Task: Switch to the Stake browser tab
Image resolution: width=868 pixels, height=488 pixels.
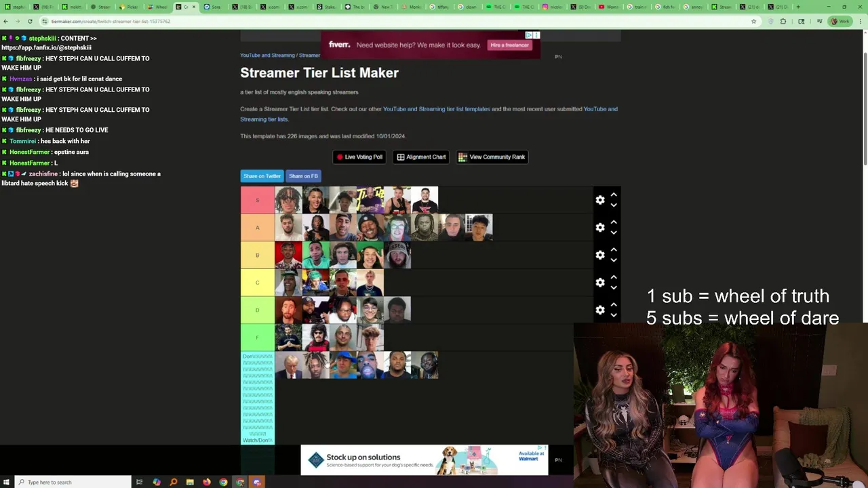Action: (328, 7)
